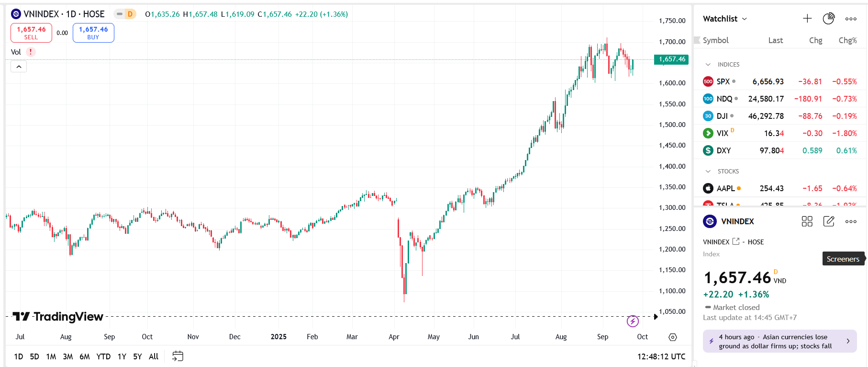
Task: Collapse the STOCKS section
Action: coord(708,172)
